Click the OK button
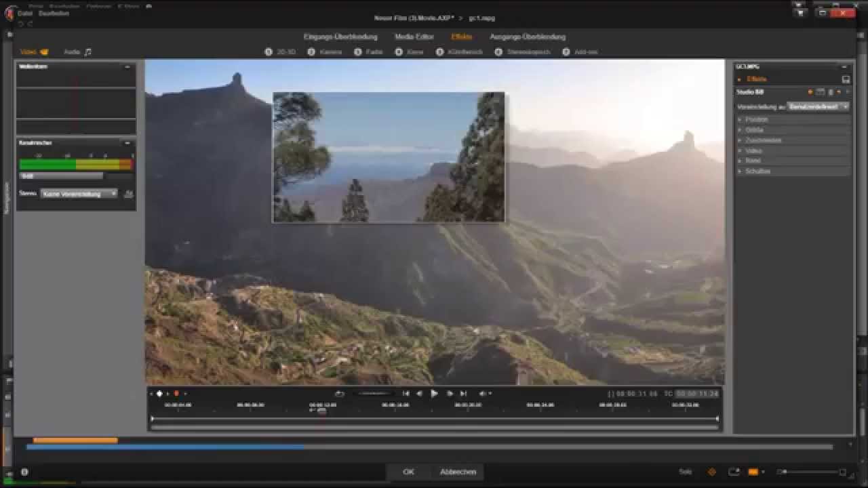Viewport: 868px width, 488px height. (408, 472)
